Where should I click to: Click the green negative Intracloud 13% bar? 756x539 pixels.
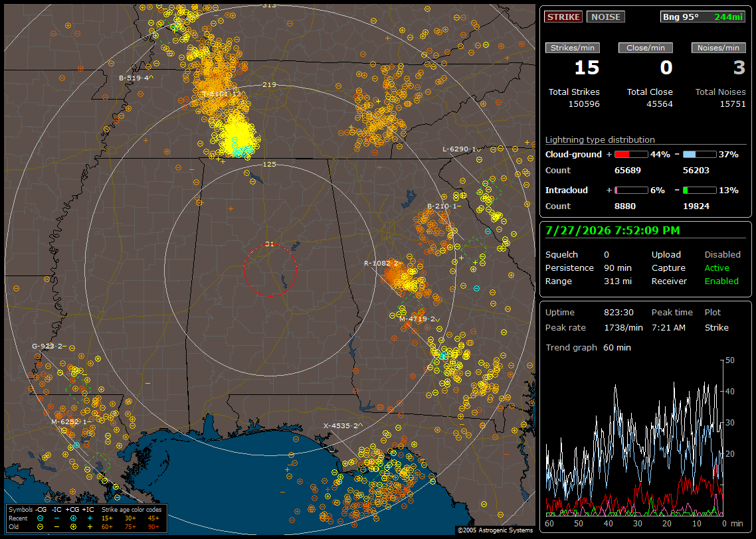tap(700, 191)
